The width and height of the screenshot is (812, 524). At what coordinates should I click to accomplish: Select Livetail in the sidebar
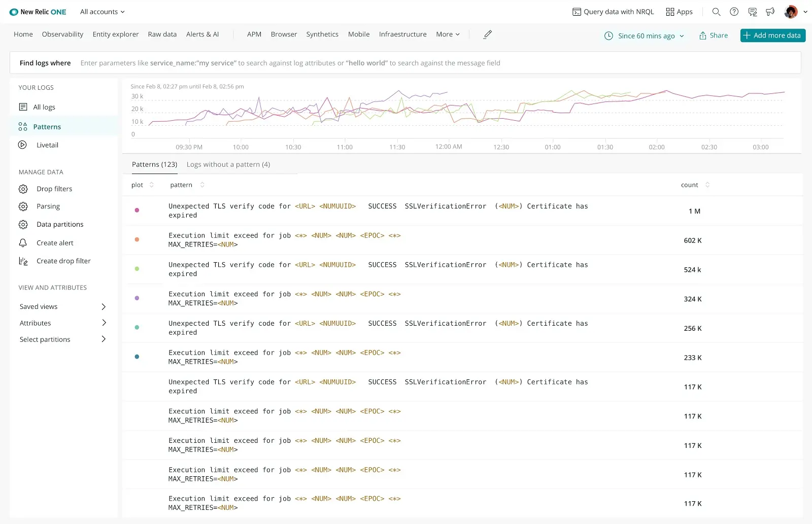click(47, 145)
